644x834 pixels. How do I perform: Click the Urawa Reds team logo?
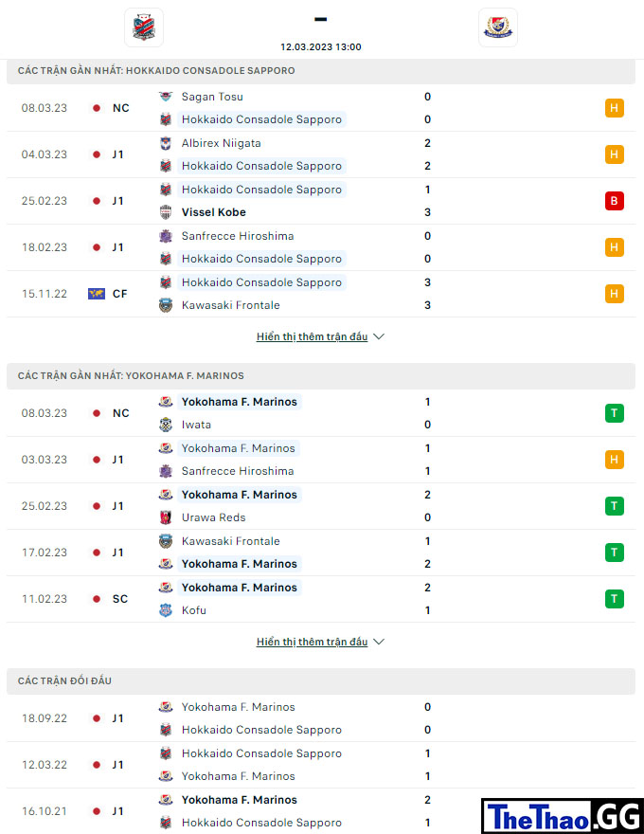[166, 517]
